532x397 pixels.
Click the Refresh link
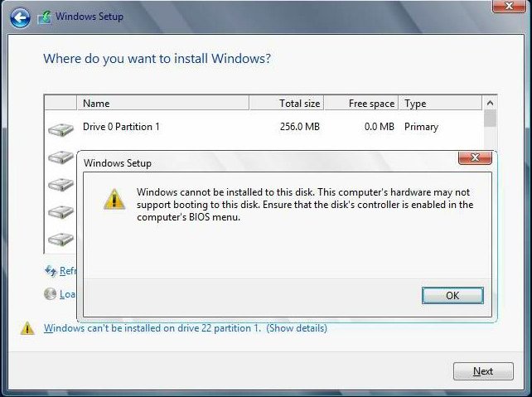click(67, 271)
